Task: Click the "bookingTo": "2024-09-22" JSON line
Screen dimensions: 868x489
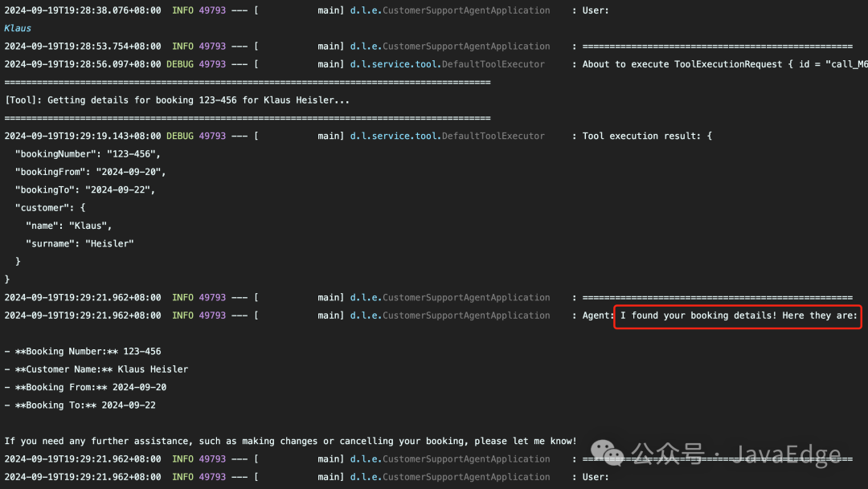Action: click(84, 189)
